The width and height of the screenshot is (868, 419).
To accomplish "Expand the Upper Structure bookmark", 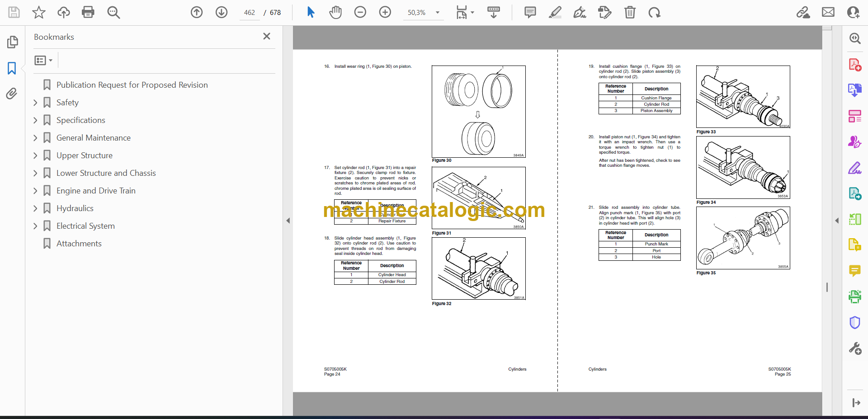I will 35,155.
